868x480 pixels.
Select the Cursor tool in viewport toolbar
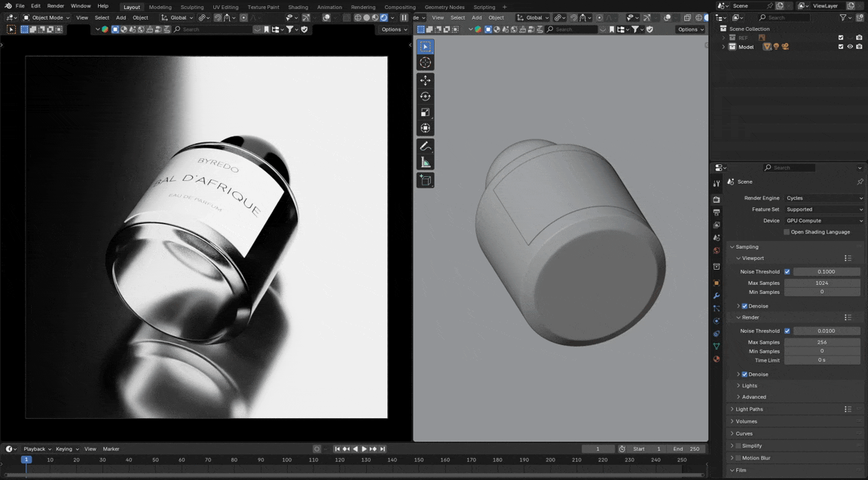(x=425, y=63)
